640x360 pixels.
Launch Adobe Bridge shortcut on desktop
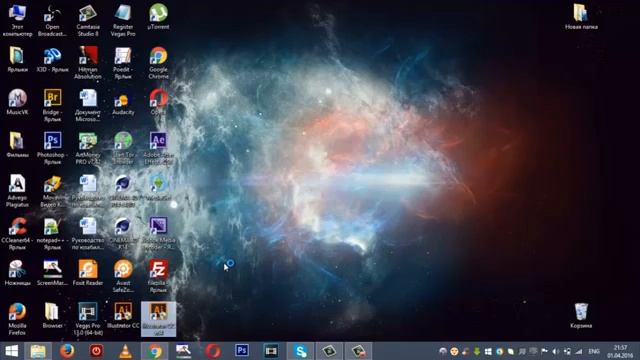pos(52,105)
